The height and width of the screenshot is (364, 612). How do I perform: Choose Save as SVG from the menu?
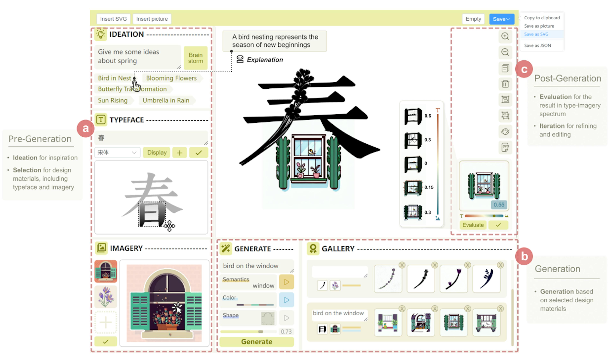click(x=536, y=34)
